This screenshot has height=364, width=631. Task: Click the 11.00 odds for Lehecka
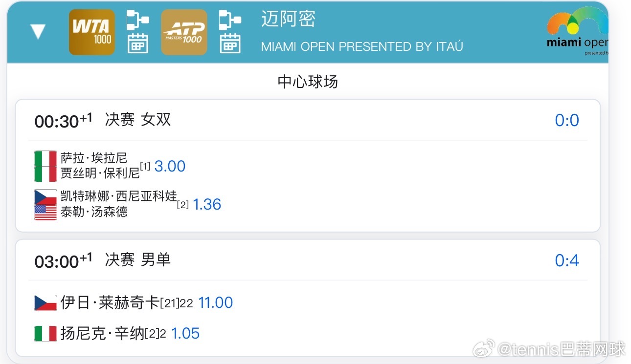coord(216,302)
